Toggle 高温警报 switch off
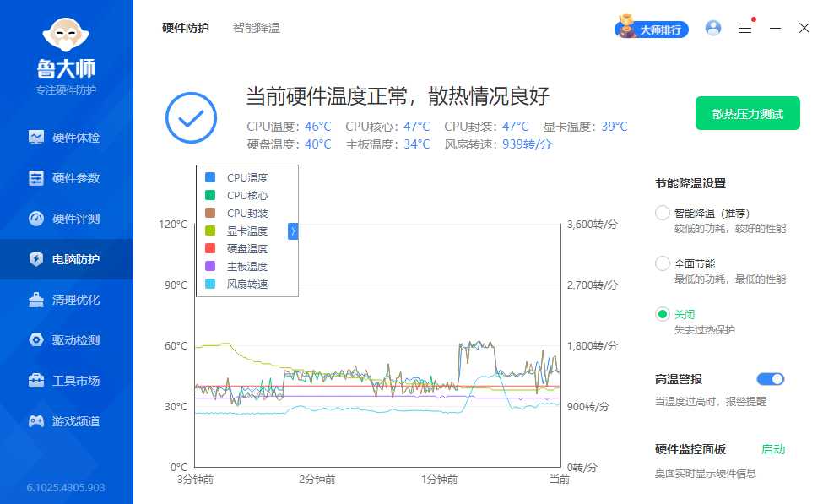This screenshot has height=504, width=823. (771, 379)
